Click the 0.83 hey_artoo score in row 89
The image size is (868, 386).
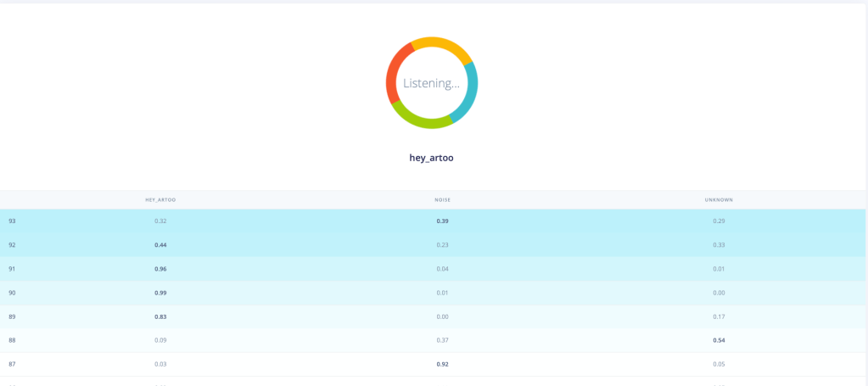point(160,316)
